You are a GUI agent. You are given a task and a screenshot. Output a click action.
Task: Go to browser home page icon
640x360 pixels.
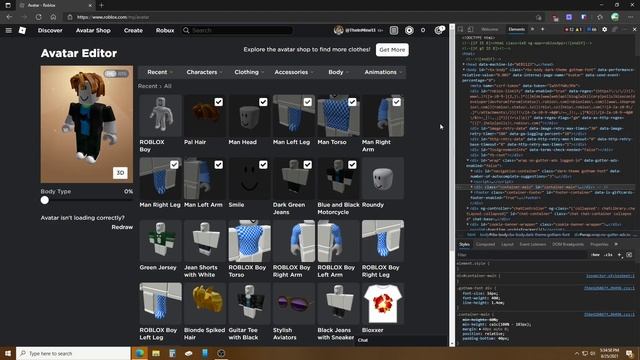tap(53, 17)
